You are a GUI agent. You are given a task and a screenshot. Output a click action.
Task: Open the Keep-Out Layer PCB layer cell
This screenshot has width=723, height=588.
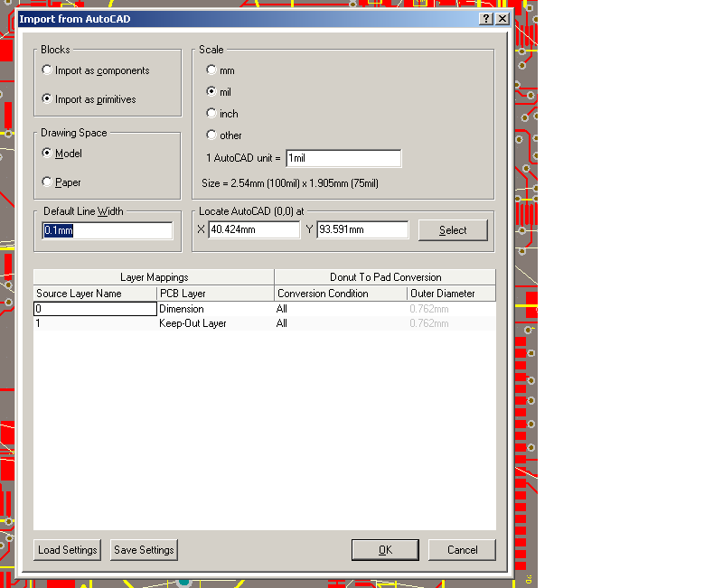tap(216, 323)
